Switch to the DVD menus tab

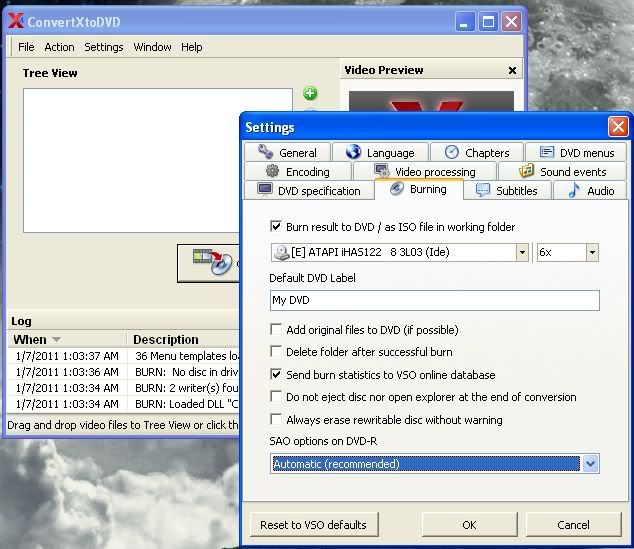(577, 152)
